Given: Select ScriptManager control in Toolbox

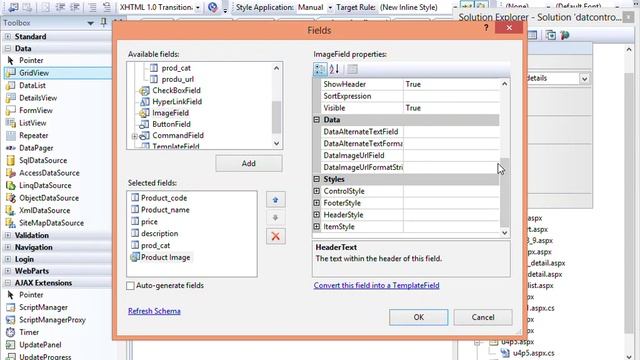Looking at the screenshot, I should [43, 307].
